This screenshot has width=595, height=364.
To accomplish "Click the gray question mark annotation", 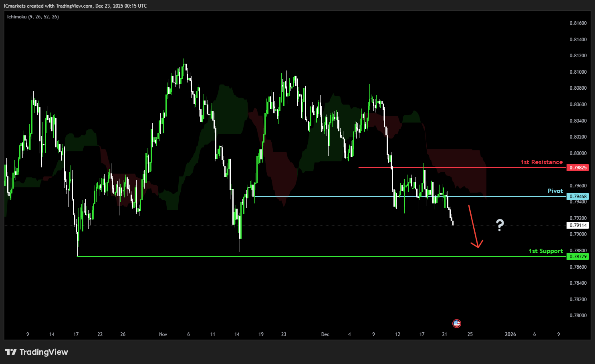I will pos(500,225).
